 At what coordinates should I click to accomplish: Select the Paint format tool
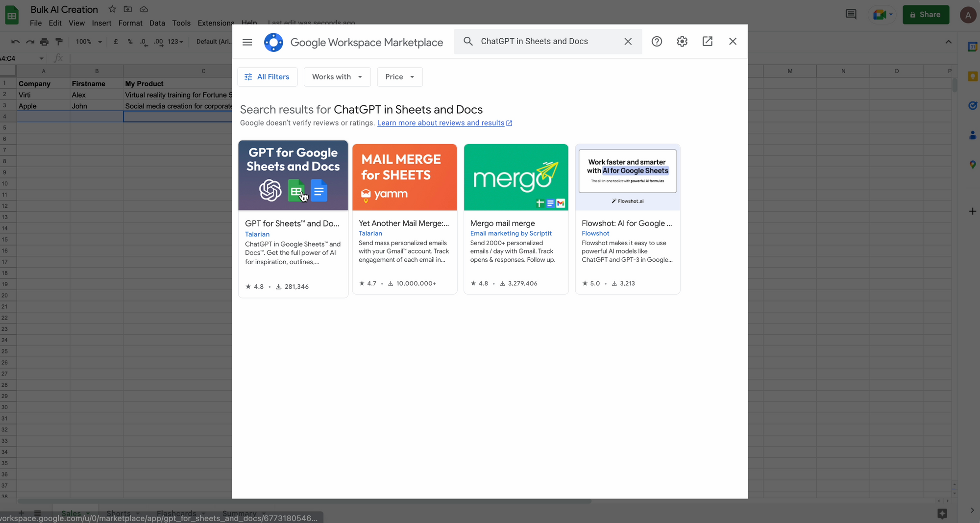[x=59, y=42]
